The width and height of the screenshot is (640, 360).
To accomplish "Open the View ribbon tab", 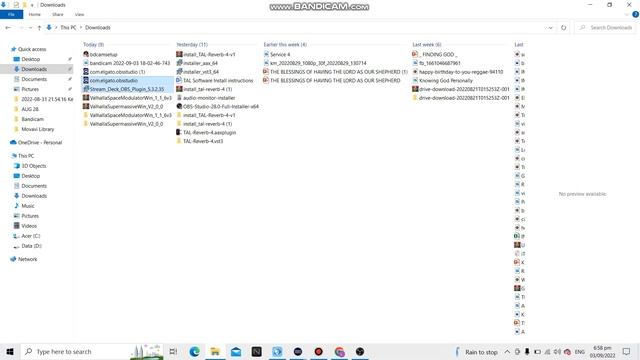I will [79, 15].
